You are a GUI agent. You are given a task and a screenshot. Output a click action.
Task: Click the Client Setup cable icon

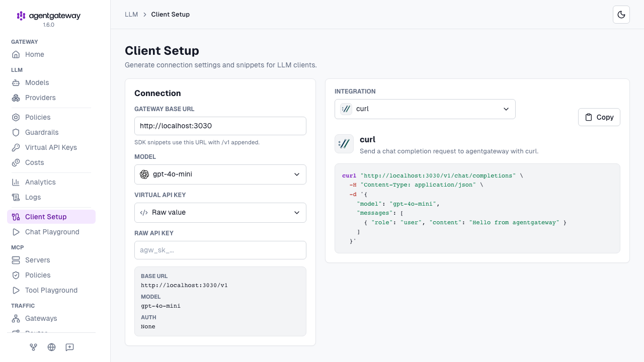tap(16, 217)
